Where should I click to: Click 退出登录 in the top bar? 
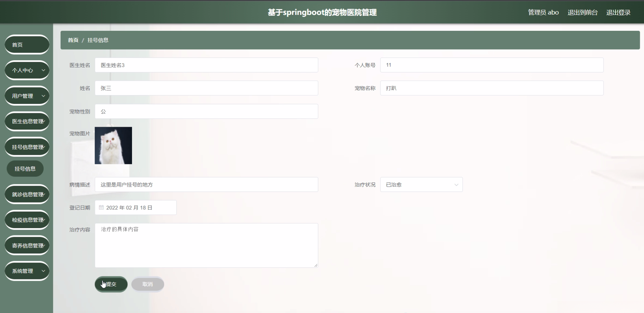619,12
